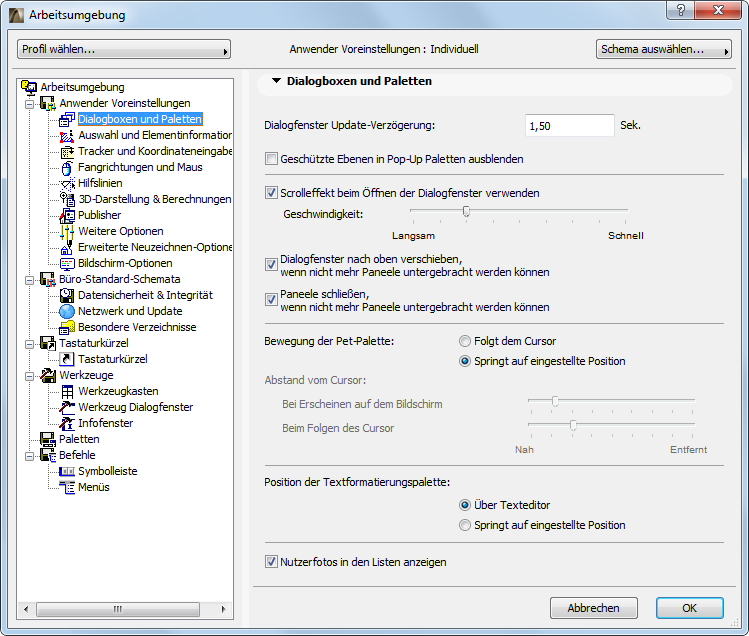Screen dimensions: 749x636
Task: Click the Tracker und Koordinateneingabe icon
Action: pyautogui.click(x=67, y=151)
